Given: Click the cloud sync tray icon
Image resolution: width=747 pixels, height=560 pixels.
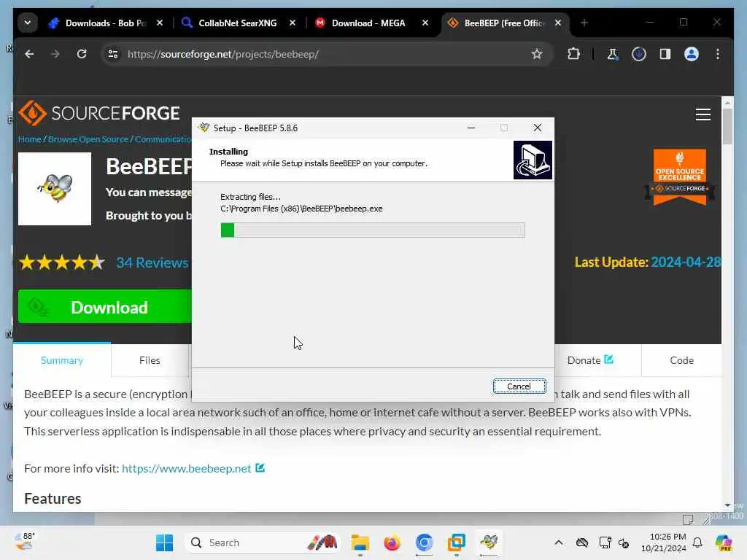Looking at the screenshot, I should click(x=582, y=542).
